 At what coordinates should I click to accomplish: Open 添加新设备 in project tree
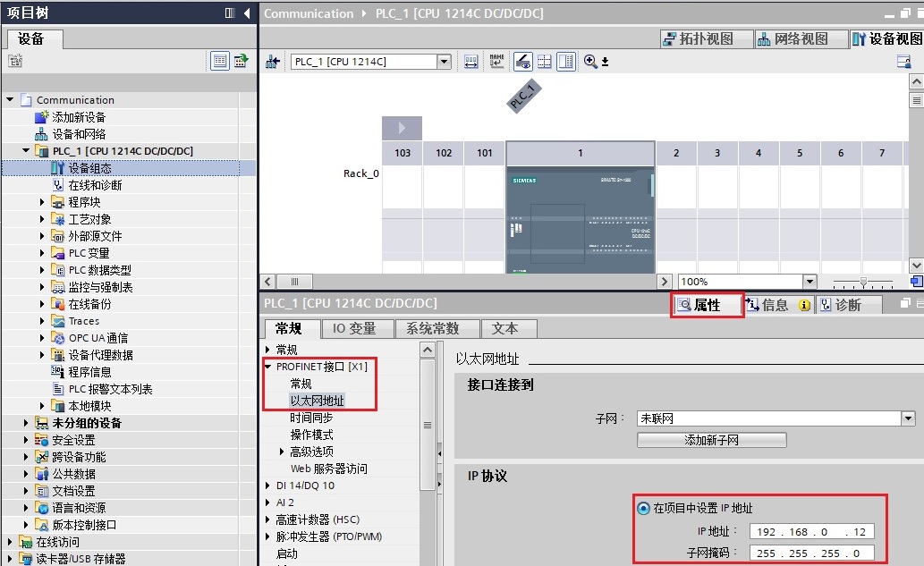pyautogui.click(x=79, y=117)
